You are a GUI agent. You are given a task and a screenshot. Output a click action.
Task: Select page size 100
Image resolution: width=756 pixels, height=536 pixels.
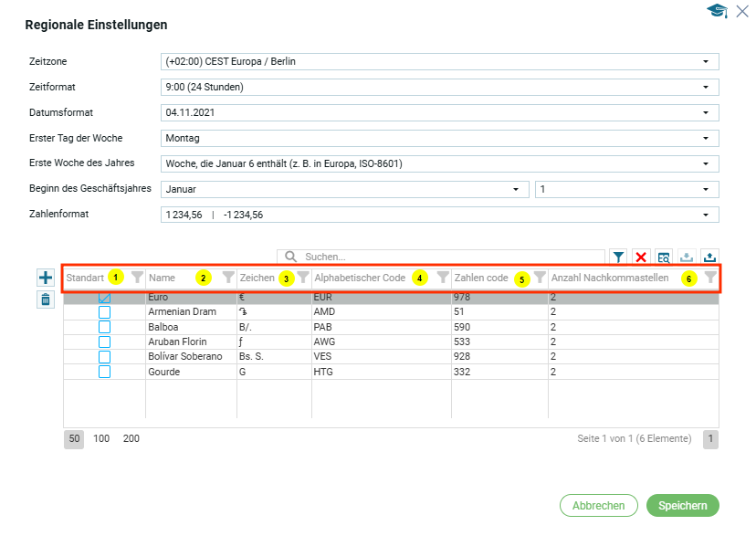tap(101, 439)
